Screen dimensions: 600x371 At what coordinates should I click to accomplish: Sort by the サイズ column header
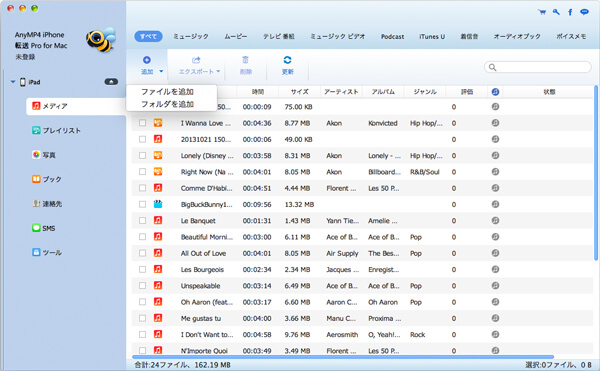click(x=300, y=92)
